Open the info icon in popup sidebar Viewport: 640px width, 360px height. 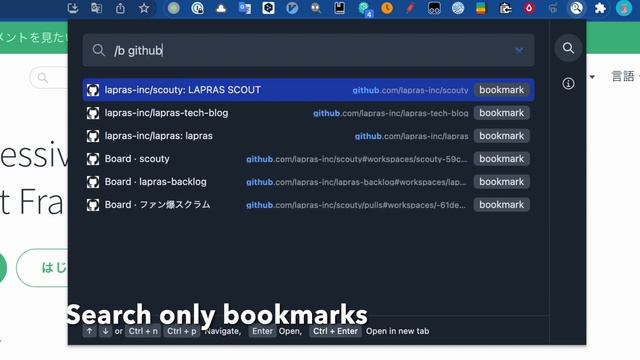coord(568,84)
